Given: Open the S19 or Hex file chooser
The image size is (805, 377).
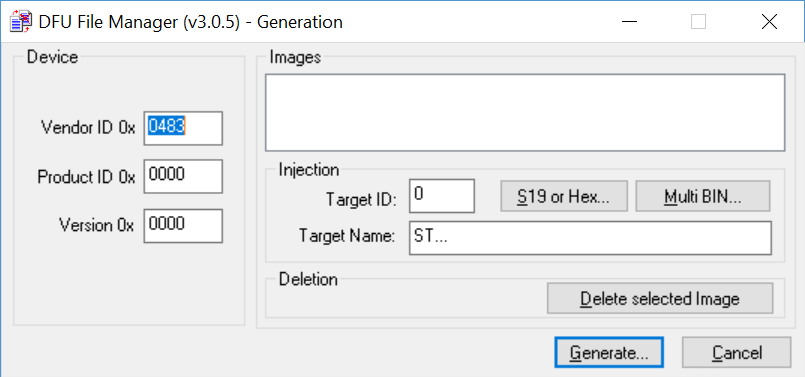Looking at the screenshot, I should [x=564, y=196].
